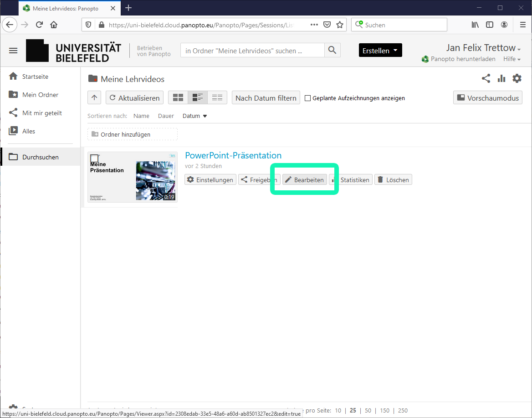Viewport: 532px width, 418px height.
Task: Expand the Erstellen dropdown
Action: 380,51
